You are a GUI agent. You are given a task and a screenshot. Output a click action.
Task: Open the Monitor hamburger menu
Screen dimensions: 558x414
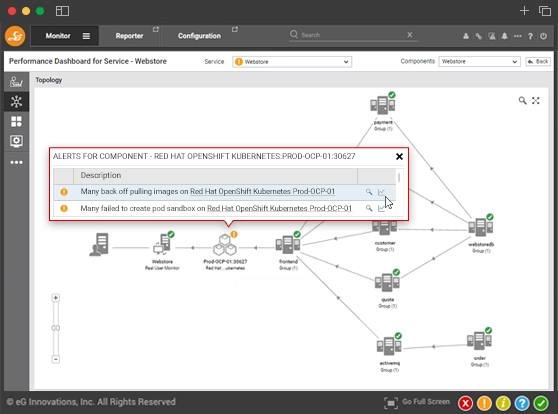[x=86, y=36]
